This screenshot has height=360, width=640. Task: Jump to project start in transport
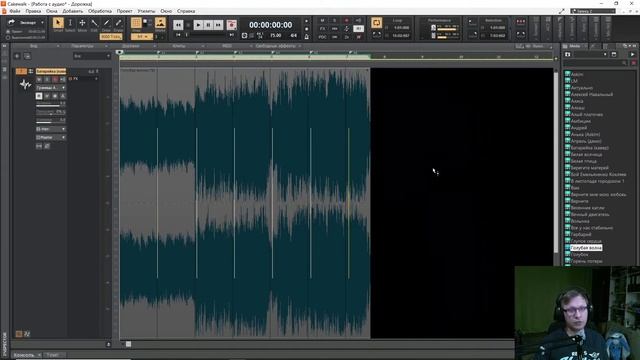(x=178, y=35)
